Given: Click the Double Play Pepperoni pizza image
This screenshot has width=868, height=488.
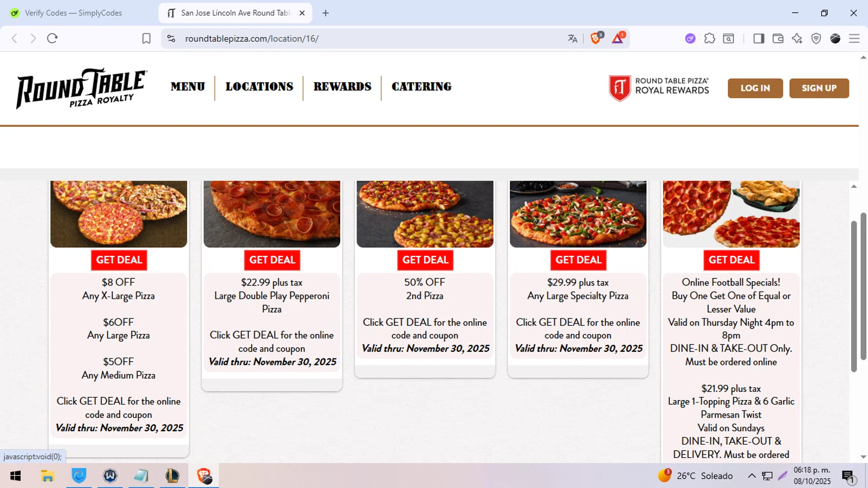Looking at the screenshot, I should (272, 214).
